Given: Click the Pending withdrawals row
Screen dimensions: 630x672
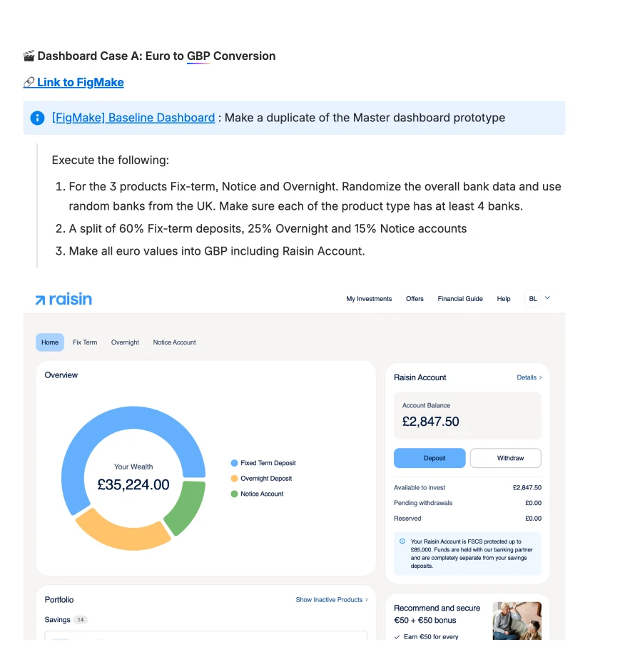Looking at the screenshot, I should (x=467, y=503).
